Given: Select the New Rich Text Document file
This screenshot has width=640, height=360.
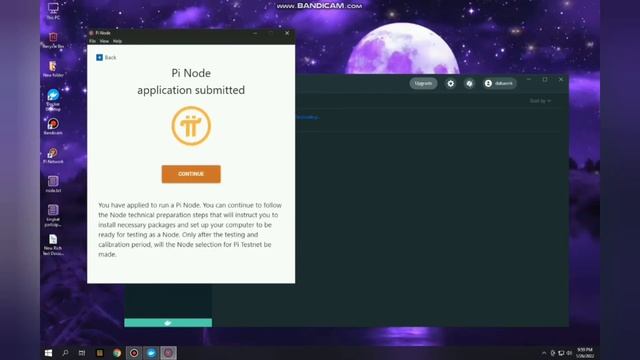Looking at the screenshot, I should point(53,245).
